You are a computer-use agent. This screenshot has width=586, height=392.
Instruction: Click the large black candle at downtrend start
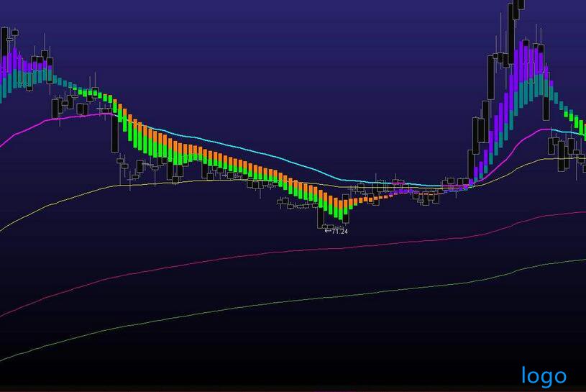pos(114,133)
